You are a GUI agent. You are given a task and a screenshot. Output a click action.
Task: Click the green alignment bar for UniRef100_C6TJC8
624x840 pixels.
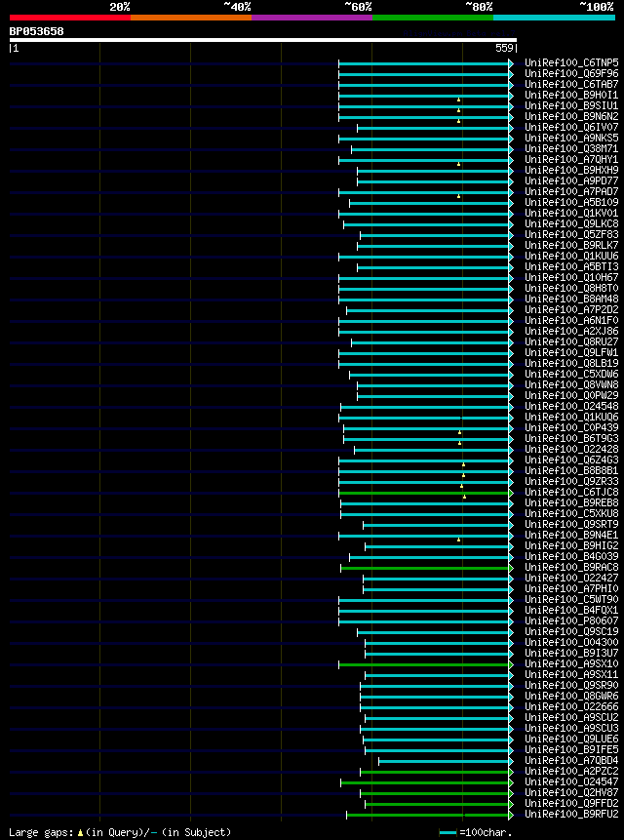[x=424, y=493]
